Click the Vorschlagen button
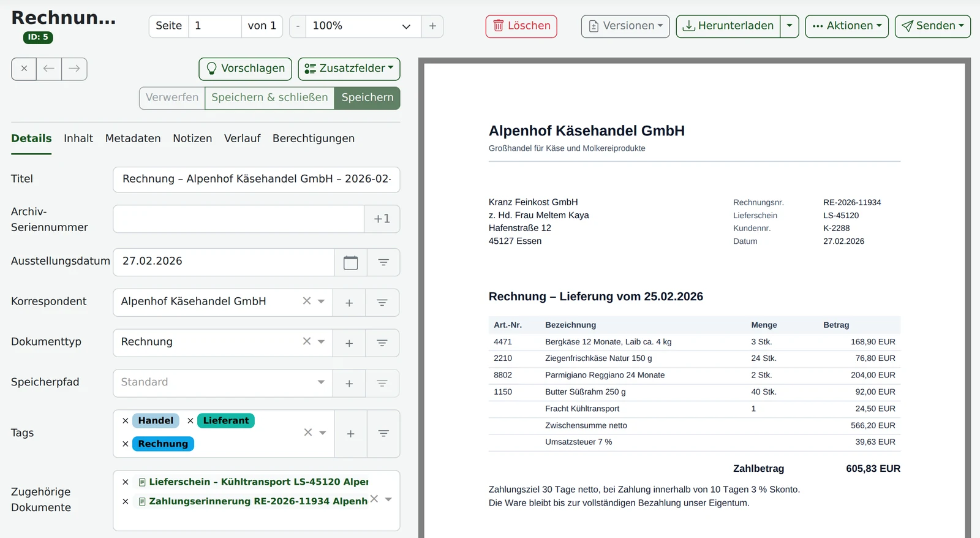The height and width of the screenshot is (538, 980). [x=246, y=69]
